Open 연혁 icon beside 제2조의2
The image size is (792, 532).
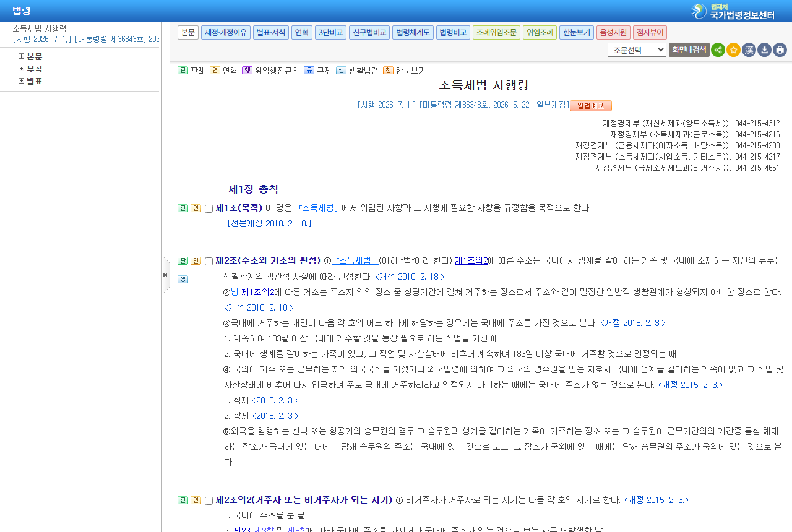click(x=196, y=500)
